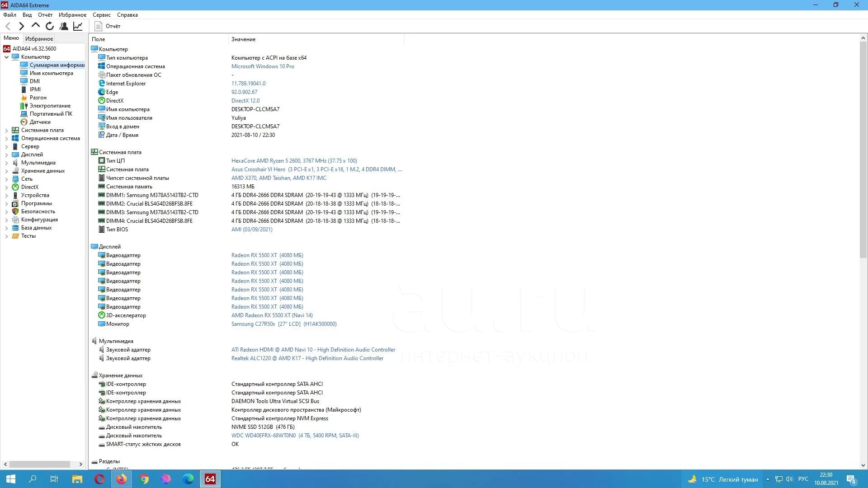Open the notification center in the tray
The image size is (868, 488).
852,479
